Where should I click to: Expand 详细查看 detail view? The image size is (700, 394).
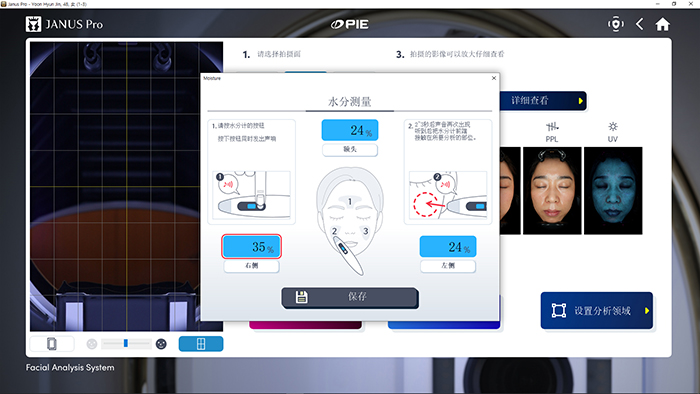(x=543, y=101)
